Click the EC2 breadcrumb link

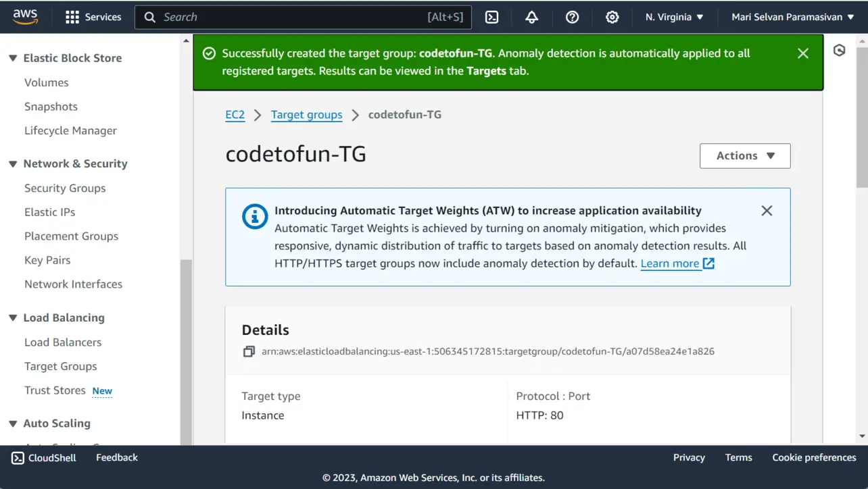[x=235, y=115]
